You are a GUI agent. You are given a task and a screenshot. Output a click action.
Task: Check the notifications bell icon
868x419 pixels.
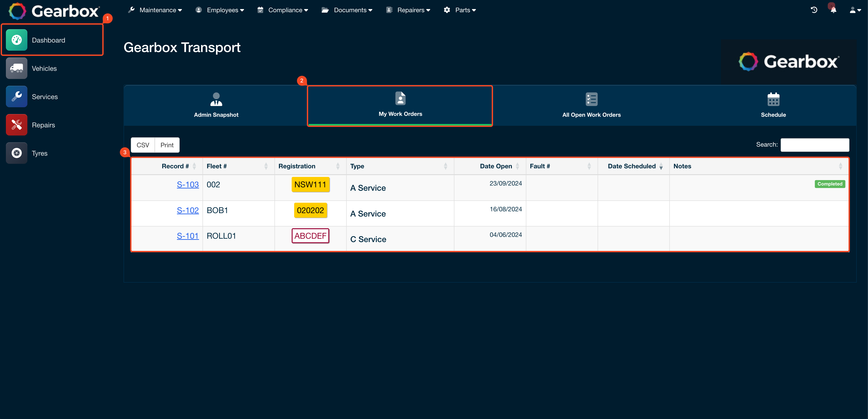833,10
